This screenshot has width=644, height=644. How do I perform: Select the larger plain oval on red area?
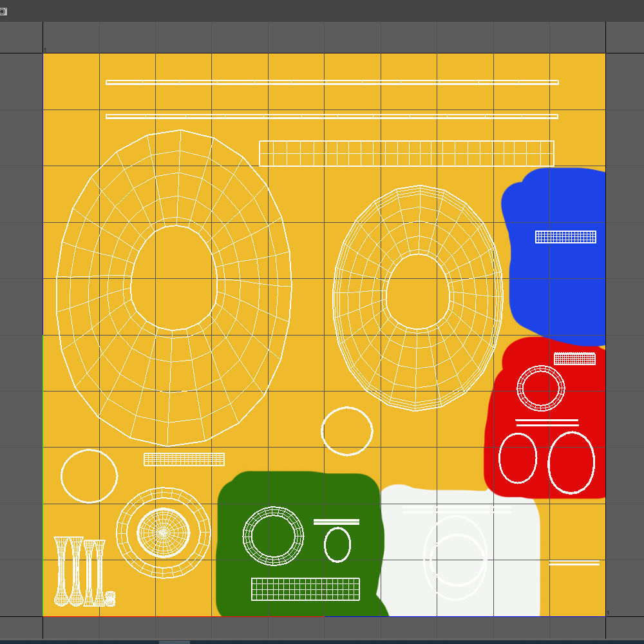571,462
